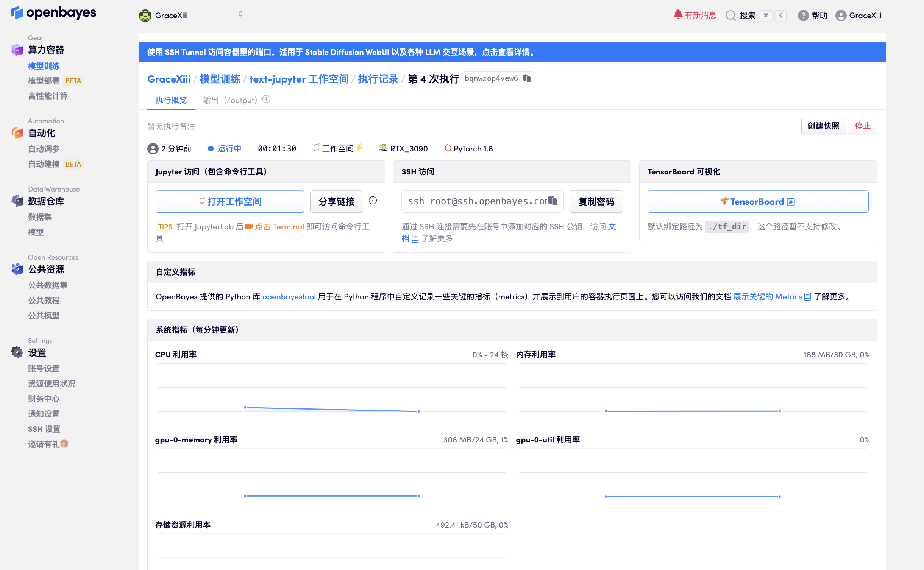
Task: Open the TensorBoard visualization button
Action: [757, 202]
